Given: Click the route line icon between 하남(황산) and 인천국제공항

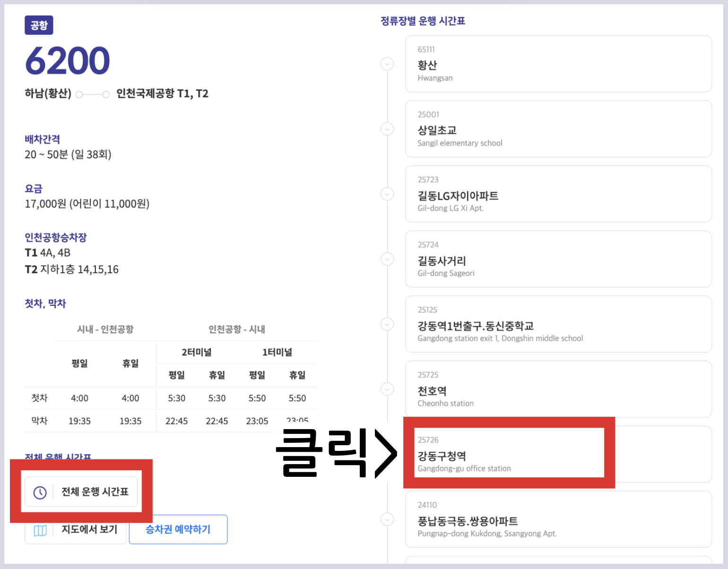Looking at the screenshot, I should (93, 94).
